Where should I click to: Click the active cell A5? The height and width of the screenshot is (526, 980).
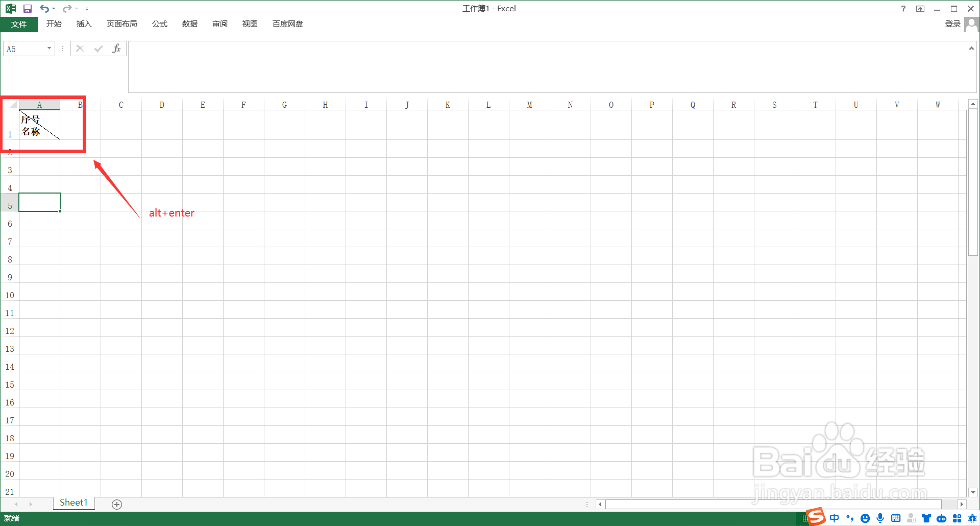click(39, 202)
